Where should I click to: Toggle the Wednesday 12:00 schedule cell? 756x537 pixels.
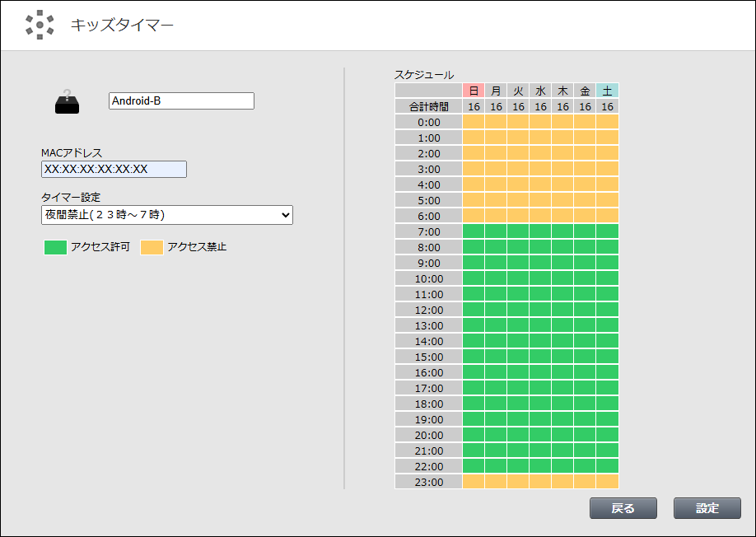point(540,310)
